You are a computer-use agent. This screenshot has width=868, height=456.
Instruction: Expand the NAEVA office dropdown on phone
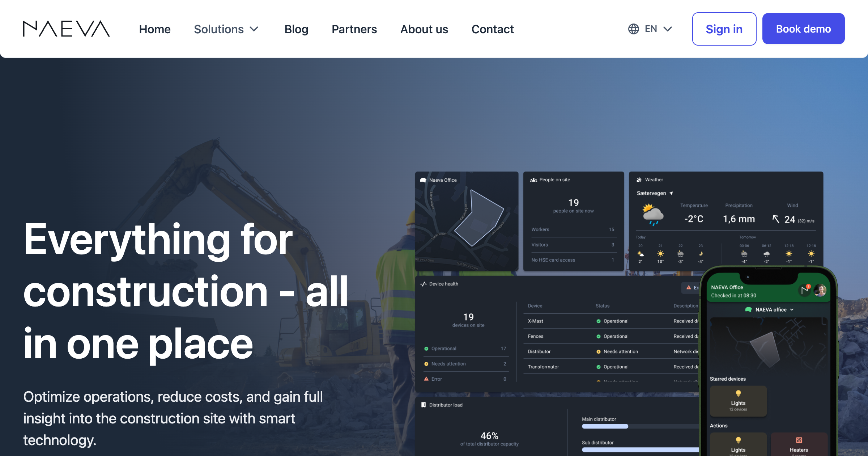770,310
